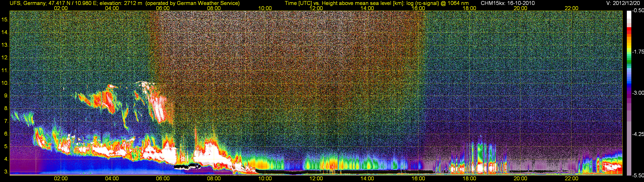Click the '14:00' label on the lower time axis
Viewport: 644px width, 182px height.
[x=367, y=179]
